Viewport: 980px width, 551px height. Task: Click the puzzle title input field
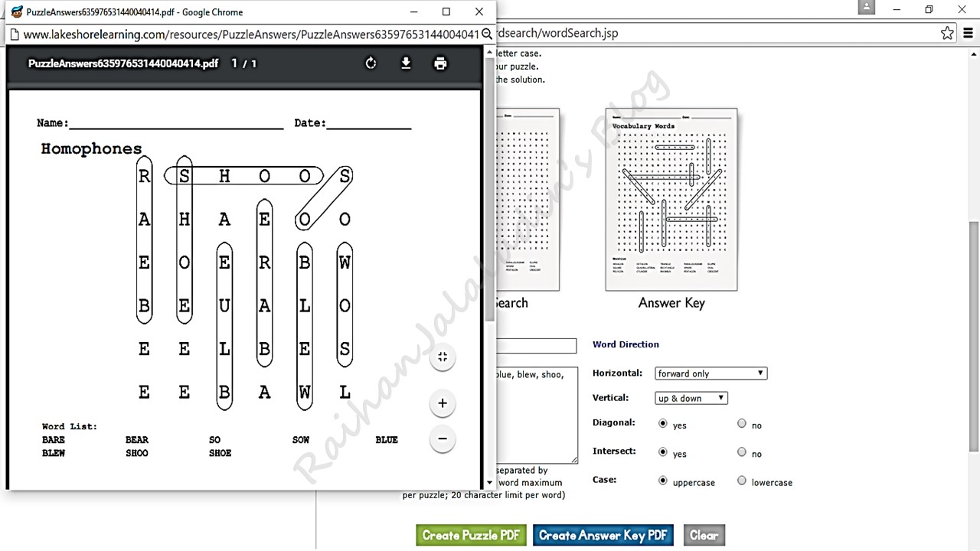[x=536, y=346]
